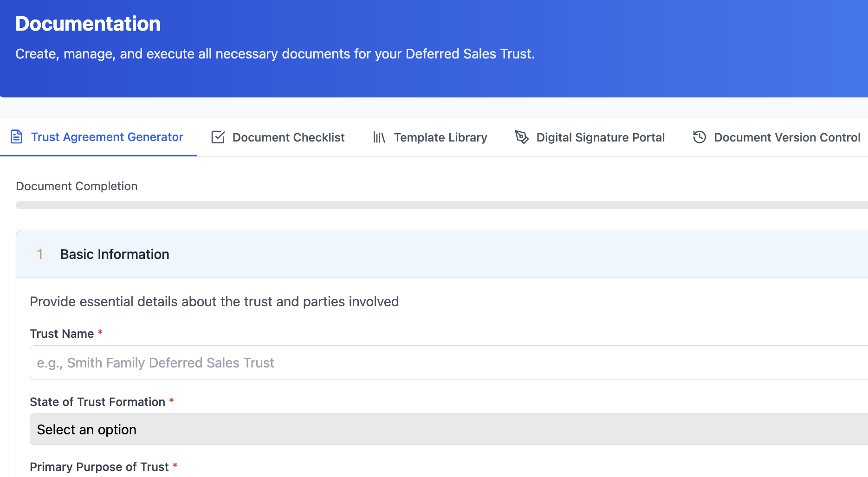Viewport: 868px width, 477px height.
Task: Click the Digital Signature Portal pen icon
Action: pos(522,137)
